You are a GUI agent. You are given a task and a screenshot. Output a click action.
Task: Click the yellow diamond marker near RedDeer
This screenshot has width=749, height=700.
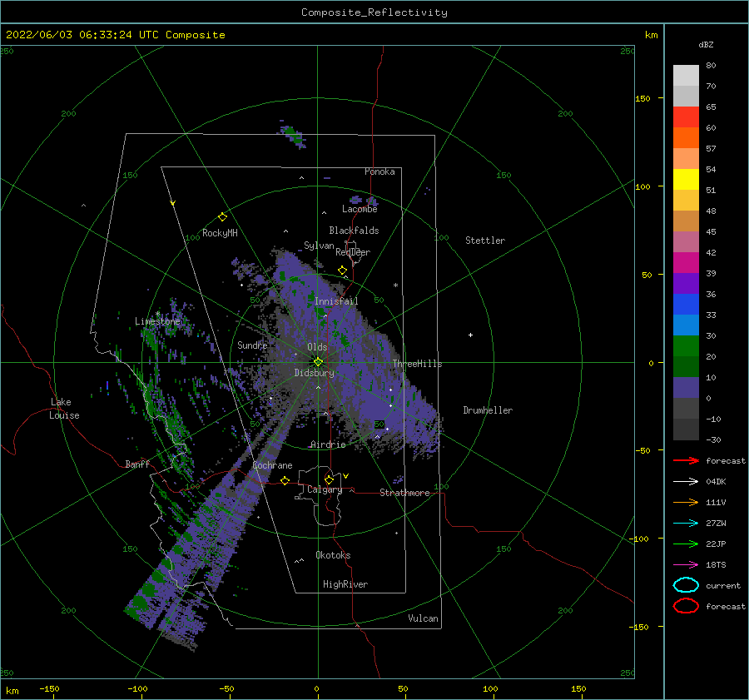(342, 271)
